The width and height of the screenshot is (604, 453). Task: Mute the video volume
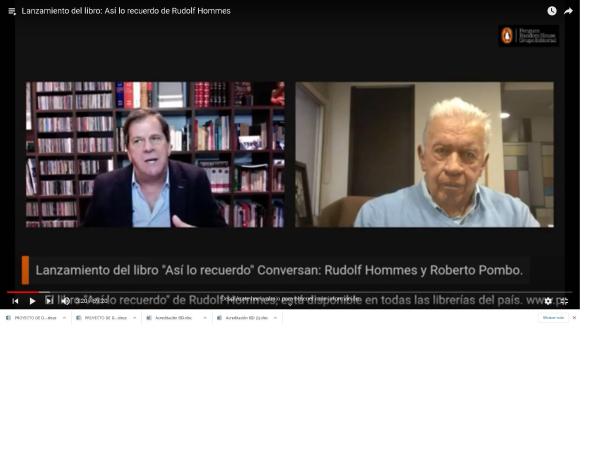click(65, 301)
